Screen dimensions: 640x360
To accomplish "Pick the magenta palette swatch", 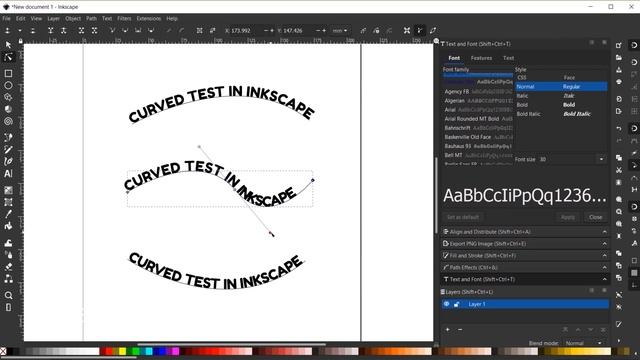I will pyautogui.click(x=176, y=351).
